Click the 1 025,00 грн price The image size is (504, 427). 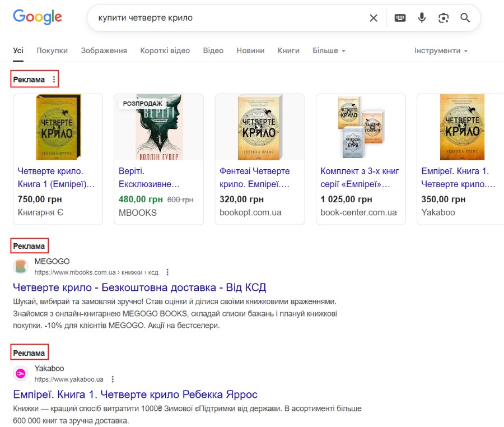tap(347, 199)
